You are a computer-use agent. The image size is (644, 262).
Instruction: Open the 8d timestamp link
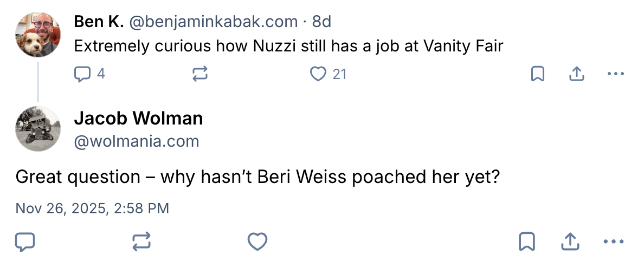click(x=321, y=22)
